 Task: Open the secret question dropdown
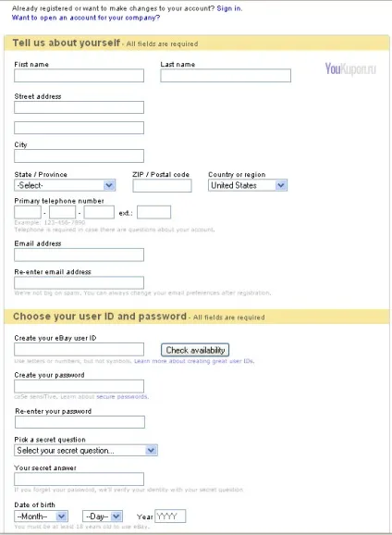[x=86, y=451]
